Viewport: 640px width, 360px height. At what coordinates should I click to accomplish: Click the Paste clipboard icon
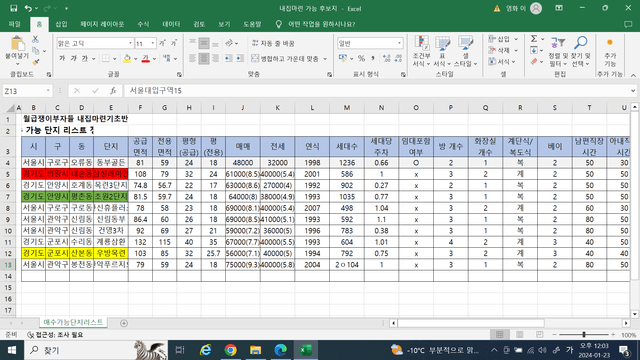tap(17, 44)
